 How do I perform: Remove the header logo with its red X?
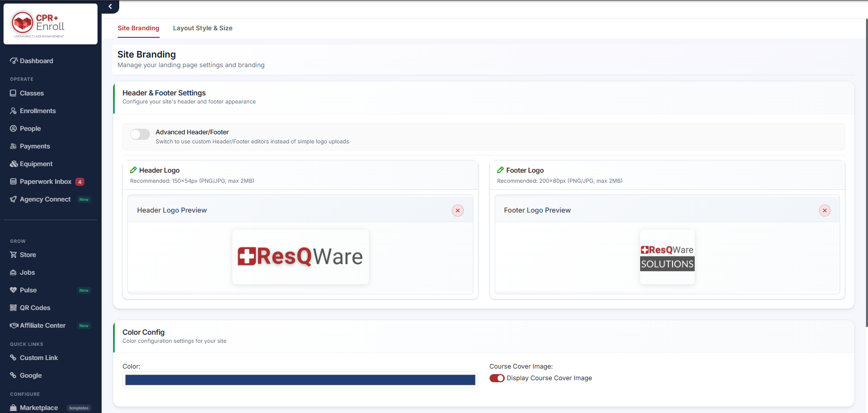pos(458,211)
